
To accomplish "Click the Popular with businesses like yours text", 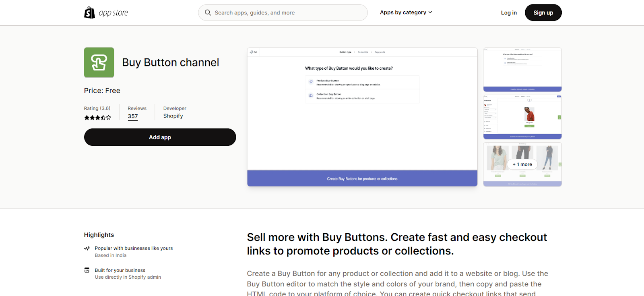I will [x=134, y=248].
